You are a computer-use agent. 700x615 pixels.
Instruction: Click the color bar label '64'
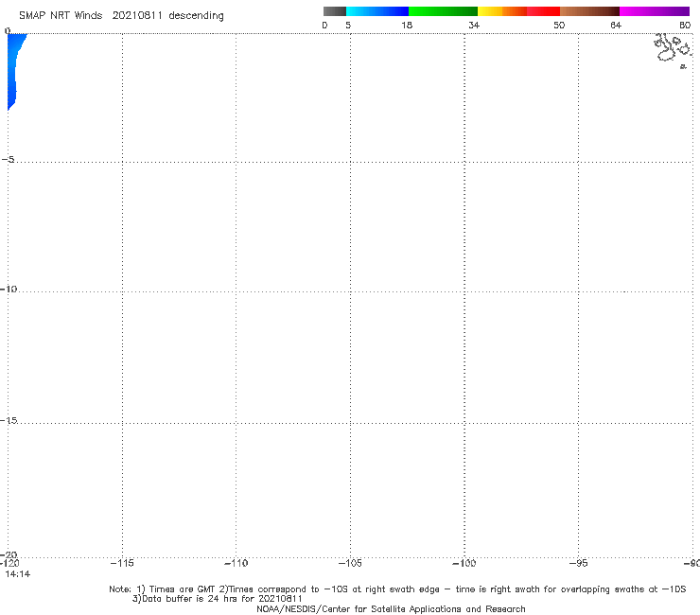616,26
